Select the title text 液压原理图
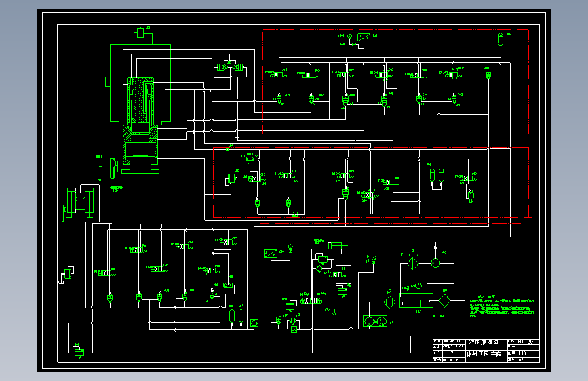The width and height of the screenshot is (588, 381). click(x=484, y=342)
